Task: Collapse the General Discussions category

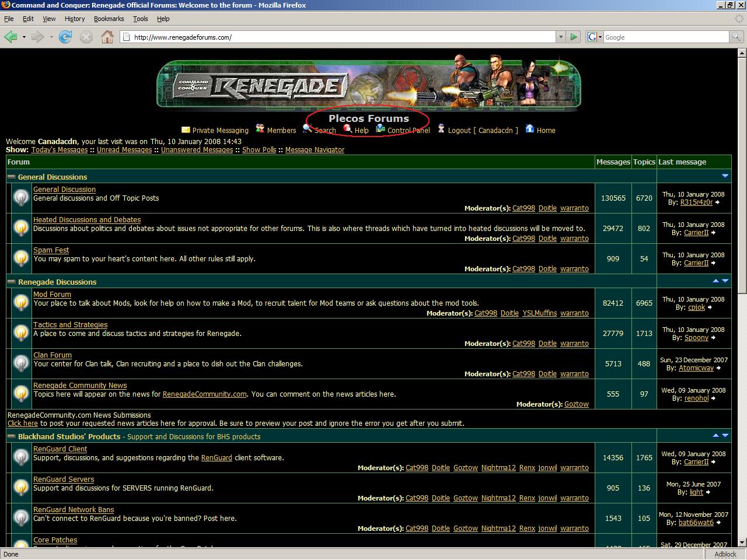Action: (x=11, y=177)
